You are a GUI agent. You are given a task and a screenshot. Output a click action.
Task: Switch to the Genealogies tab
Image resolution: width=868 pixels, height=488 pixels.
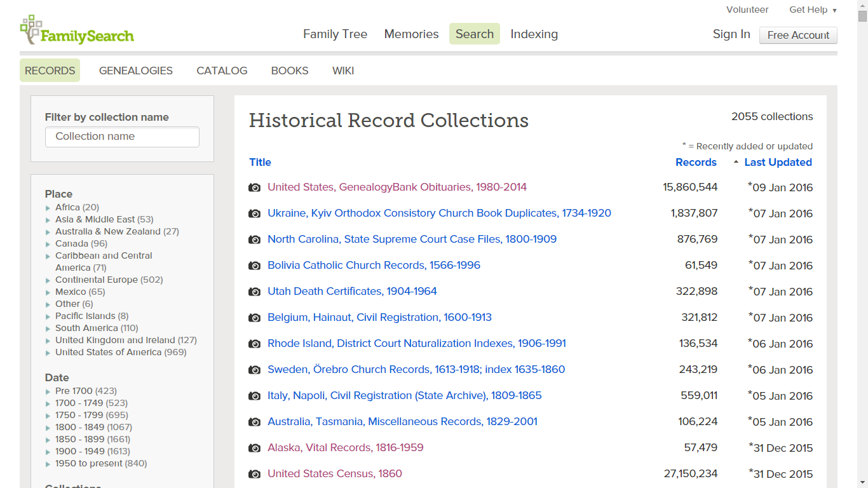pos(136,71)
